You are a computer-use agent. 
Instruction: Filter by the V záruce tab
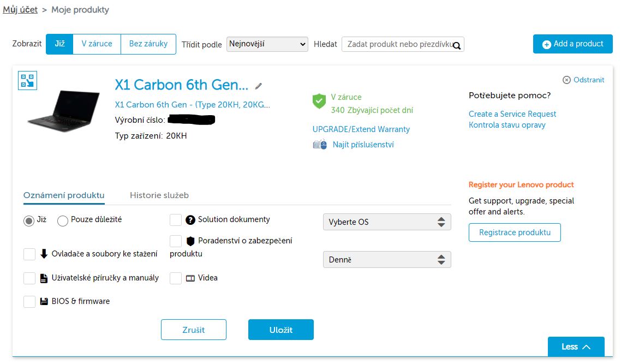pos(97,44)
